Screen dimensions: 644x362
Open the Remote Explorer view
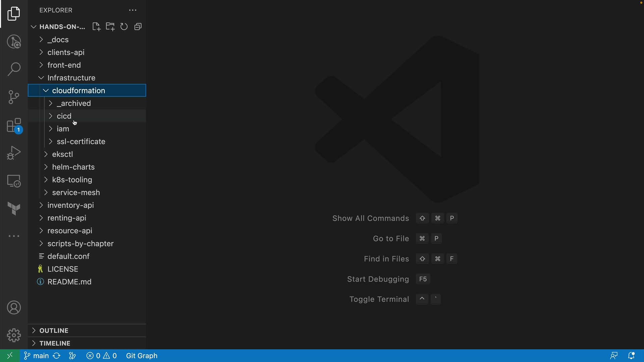[x=14, y=181]
